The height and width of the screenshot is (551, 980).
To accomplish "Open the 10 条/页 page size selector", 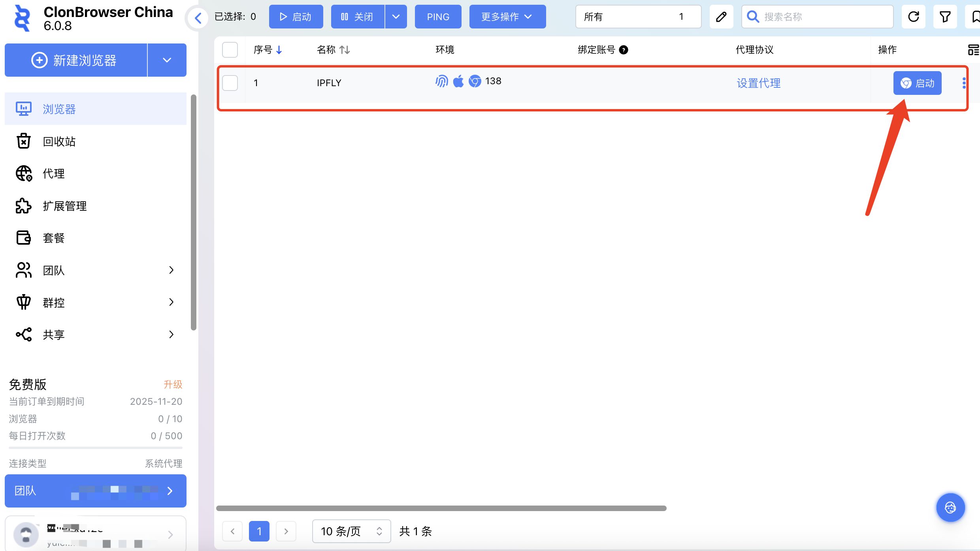I will (351, 531).
